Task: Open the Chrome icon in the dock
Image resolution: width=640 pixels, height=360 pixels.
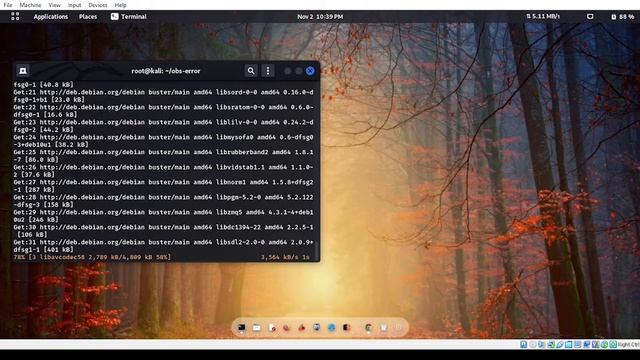Action: tap(369, 327)
